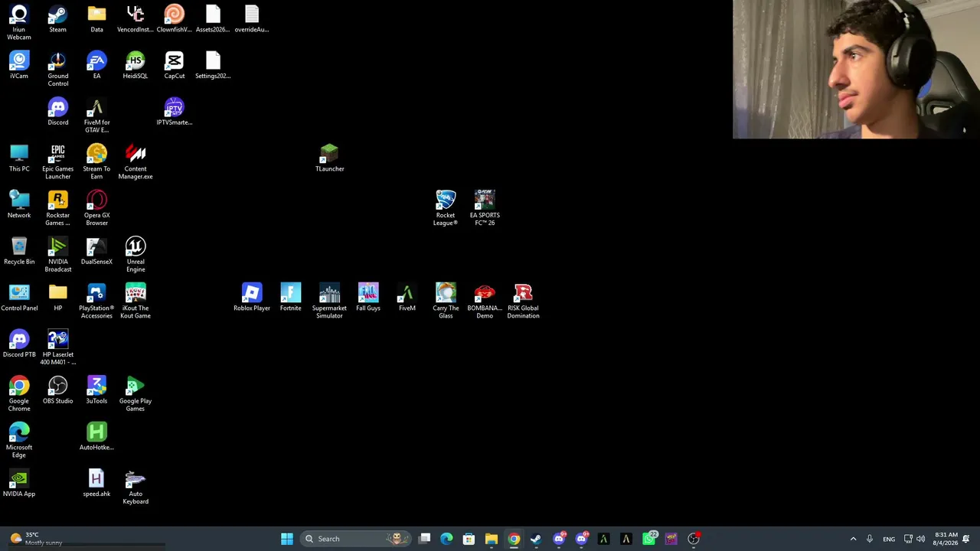Select the Settings202... file on the desktop
The image size is (980, 551).
click(213, 65)
